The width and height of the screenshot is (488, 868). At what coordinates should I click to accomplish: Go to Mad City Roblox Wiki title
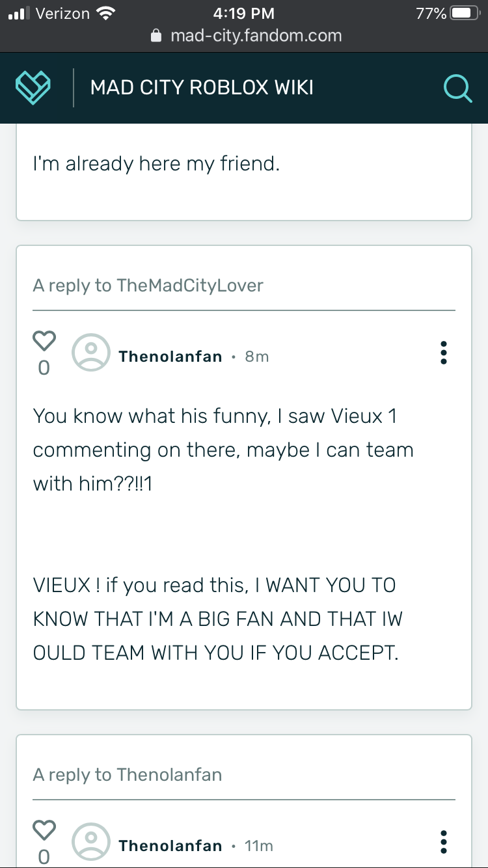(202, 88)
